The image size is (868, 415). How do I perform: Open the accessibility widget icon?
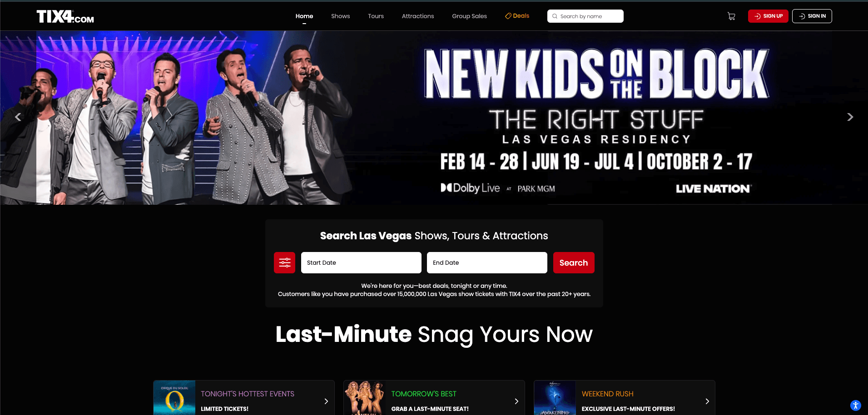point(855,405)
